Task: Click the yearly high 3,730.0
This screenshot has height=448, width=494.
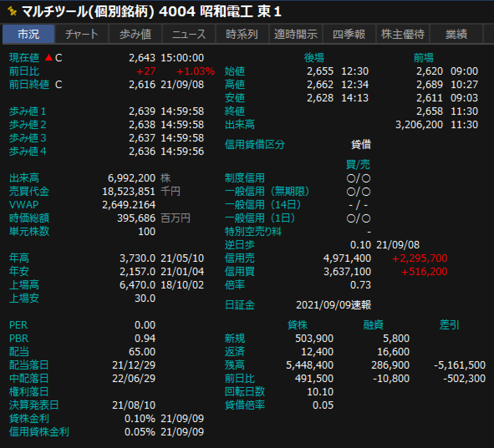Action: (138, 258)
